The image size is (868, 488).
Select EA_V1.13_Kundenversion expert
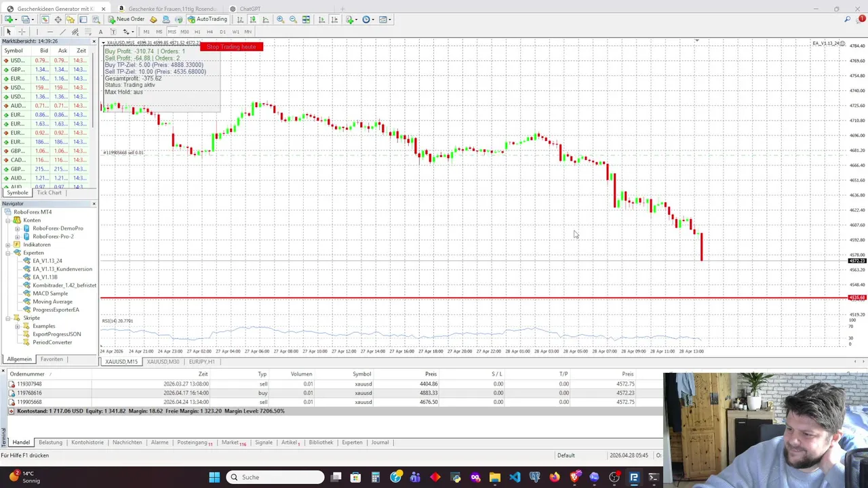(x=62, y=269)
